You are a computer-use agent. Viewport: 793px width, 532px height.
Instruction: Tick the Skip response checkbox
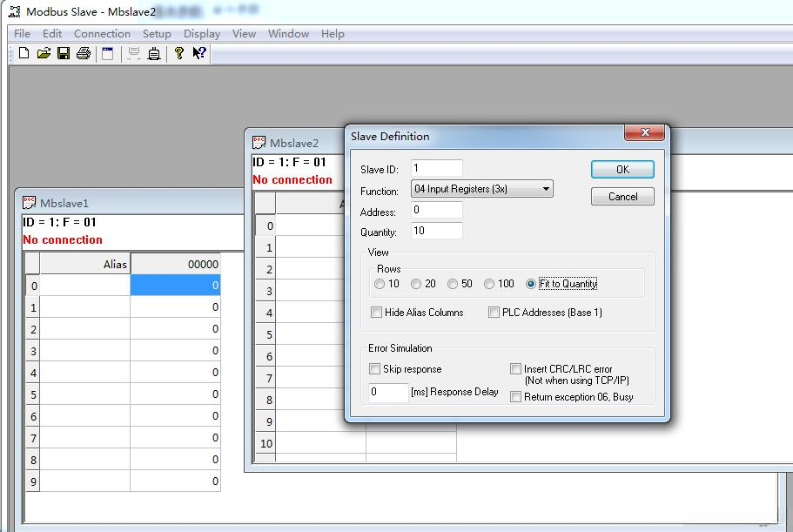pos(375,369)
